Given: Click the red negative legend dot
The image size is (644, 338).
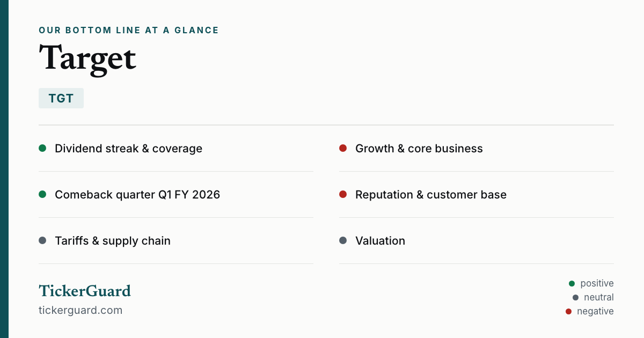Looking at the screenshot, I should tap(568, 311).
